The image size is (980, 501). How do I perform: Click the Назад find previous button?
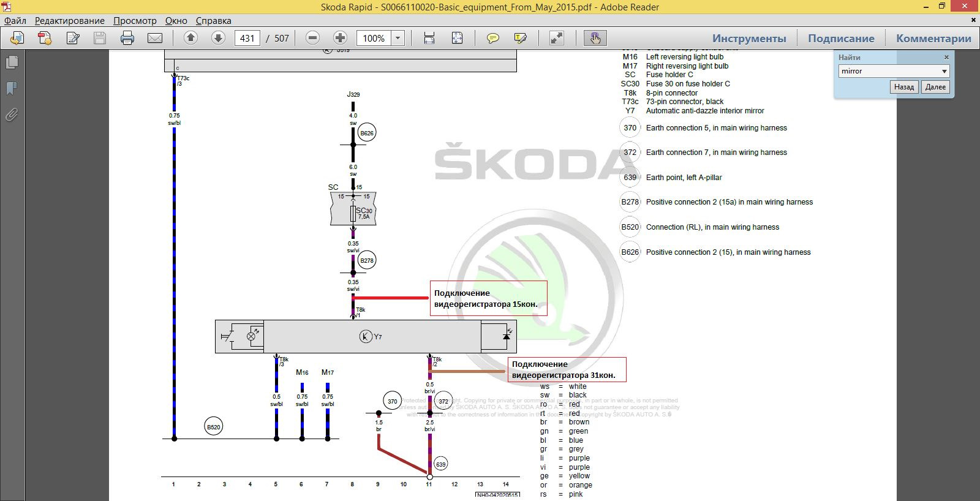[x=904, y=87]
